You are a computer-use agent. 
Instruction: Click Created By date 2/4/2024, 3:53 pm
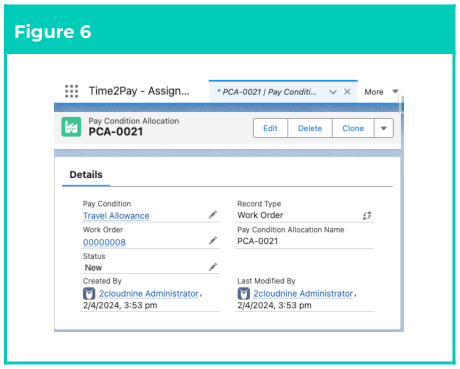point(120,305)
